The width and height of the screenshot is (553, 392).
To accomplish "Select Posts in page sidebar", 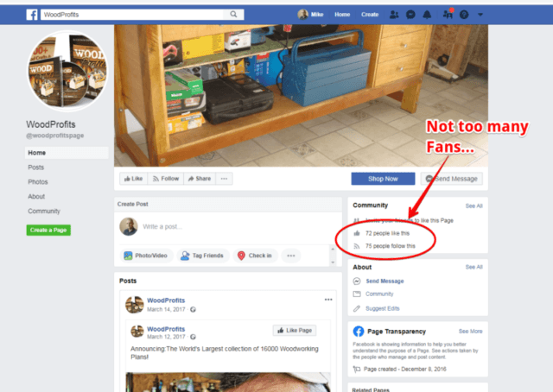I will [x=36, y=168].
